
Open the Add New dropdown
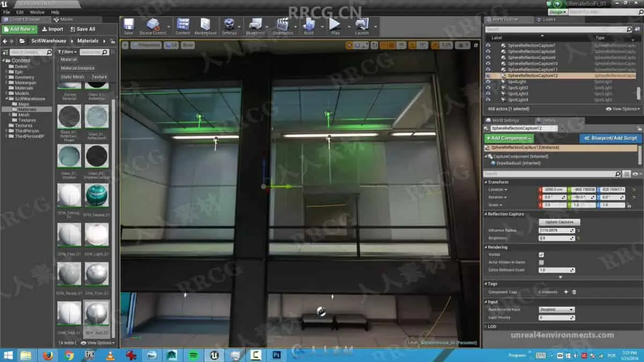20,29
